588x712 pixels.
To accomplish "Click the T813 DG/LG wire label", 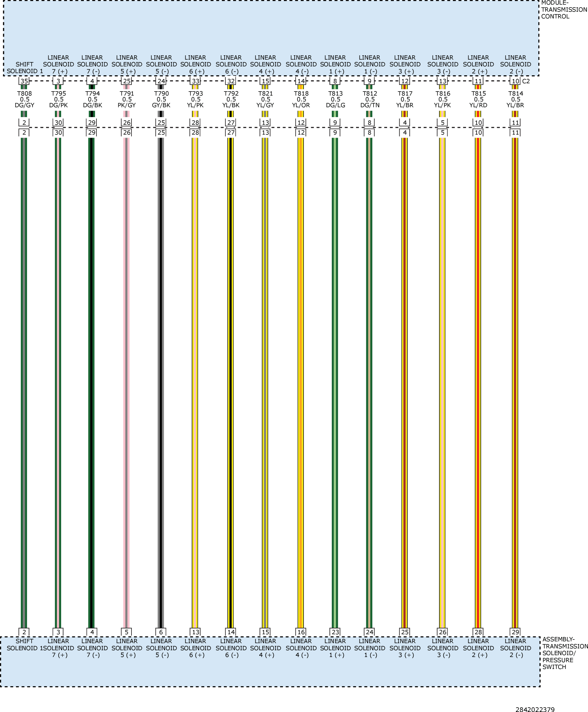I will 336,99.
